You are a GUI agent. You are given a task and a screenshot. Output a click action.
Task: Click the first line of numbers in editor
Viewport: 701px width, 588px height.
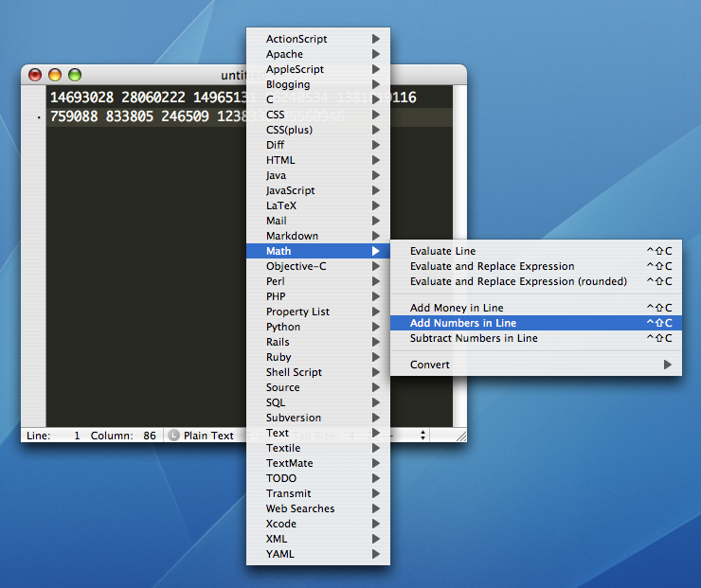[233, 98]
